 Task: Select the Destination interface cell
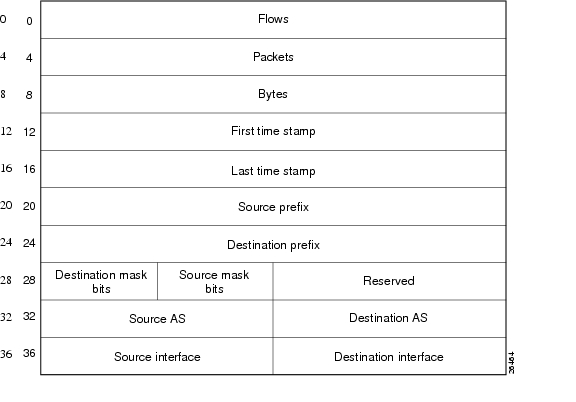click(389, 356)
